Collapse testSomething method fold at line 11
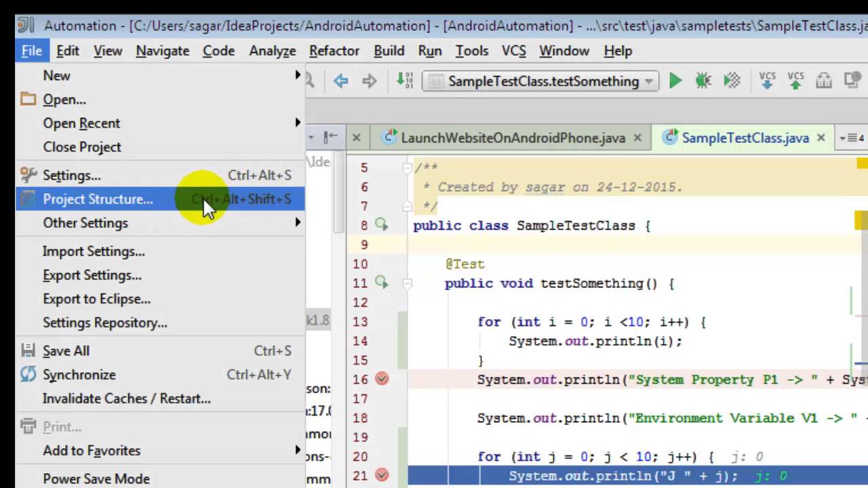This screenshot has height=488, width=868. pos(407,283)
